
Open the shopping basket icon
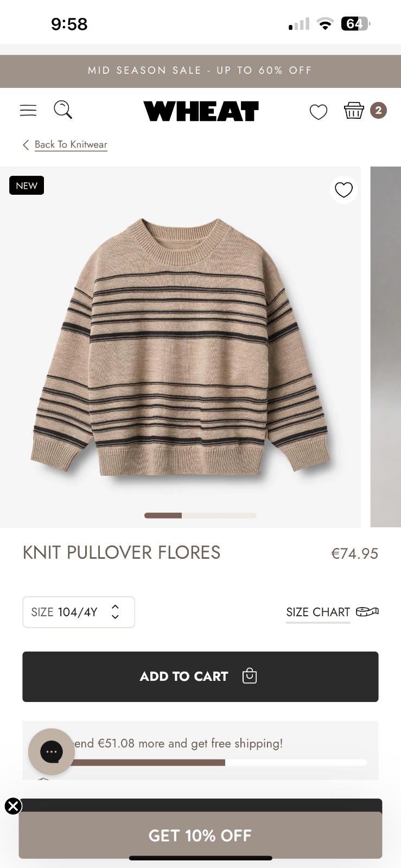pos(354,110)
